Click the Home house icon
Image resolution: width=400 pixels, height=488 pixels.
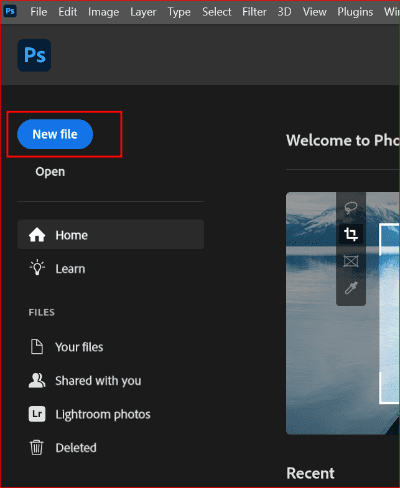tap(37, 235)
